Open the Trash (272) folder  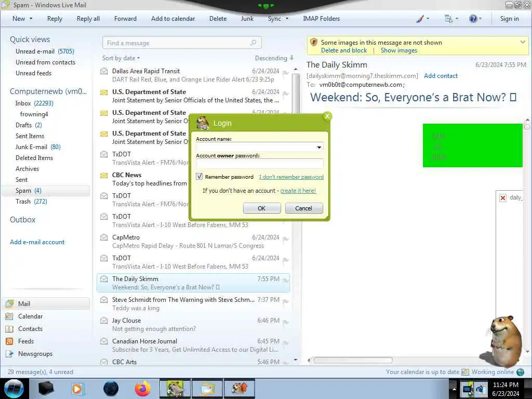[x=31, y=202]
